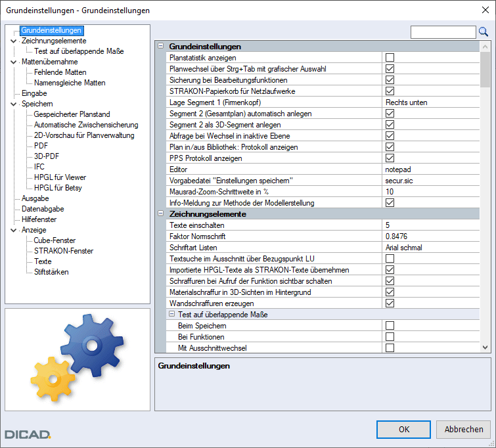
Task: Edit the Texte einschalten value 5
Action: click(430, 225)
